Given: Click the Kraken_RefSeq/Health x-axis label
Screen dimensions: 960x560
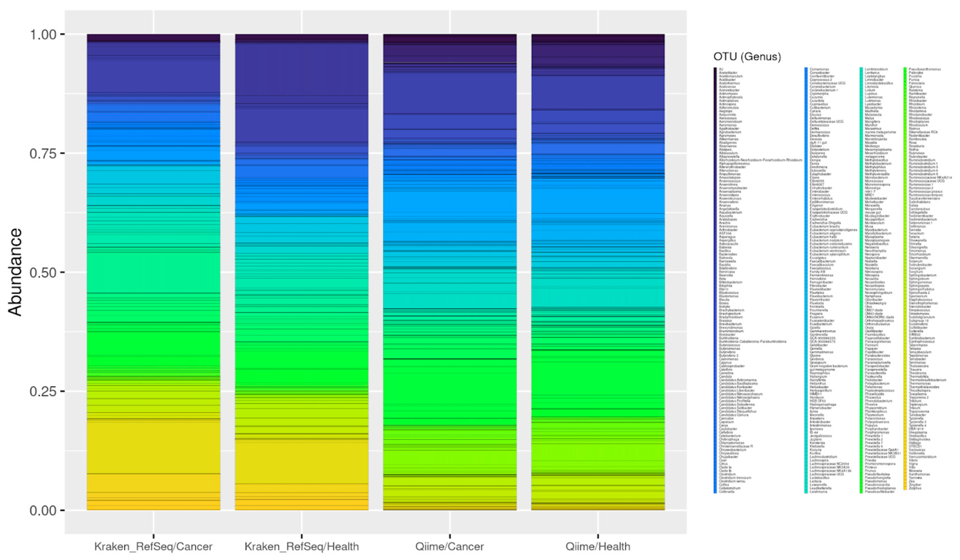Looking at the screenshot, I should coord(301,546).
